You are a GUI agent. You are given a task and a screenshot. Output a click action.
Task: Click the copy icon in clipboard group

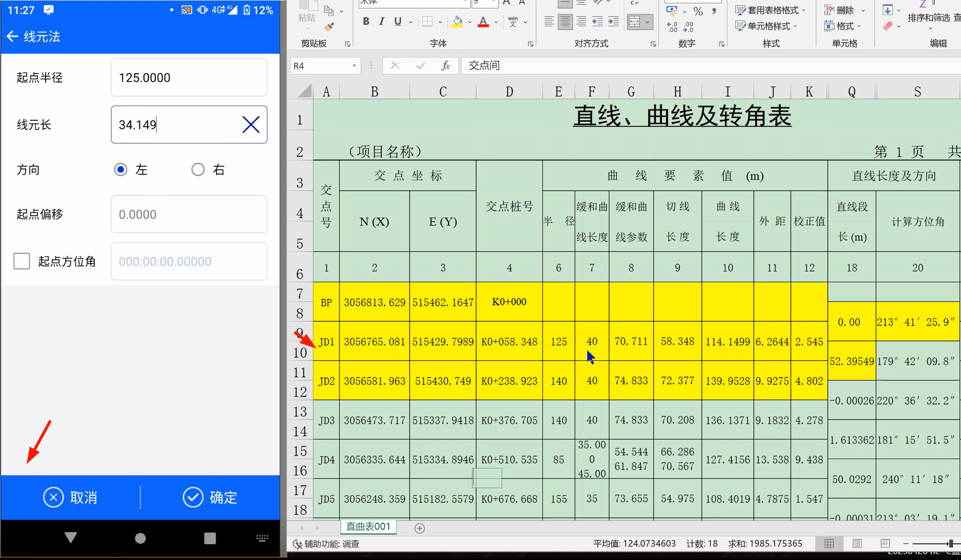click(x=329, y=10)
